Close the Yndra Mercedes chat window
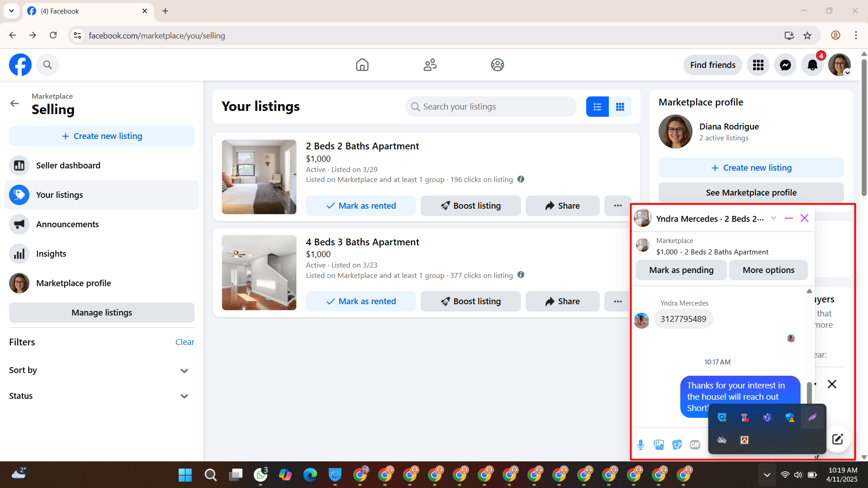This screenshot has width=868, height=488. click(804, 218)
